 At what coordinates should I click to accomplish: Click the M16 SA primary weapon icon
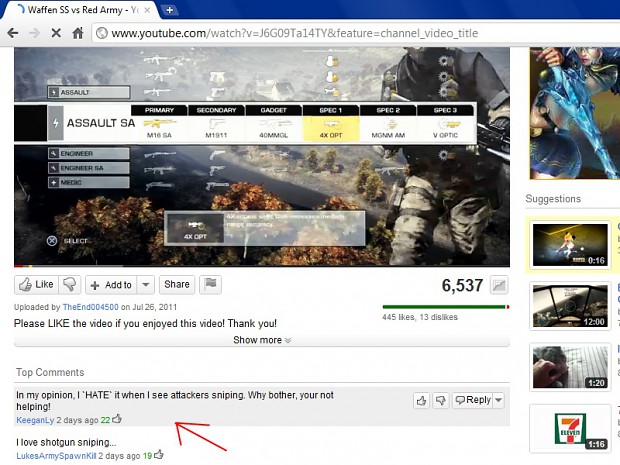tap(159, 124)
